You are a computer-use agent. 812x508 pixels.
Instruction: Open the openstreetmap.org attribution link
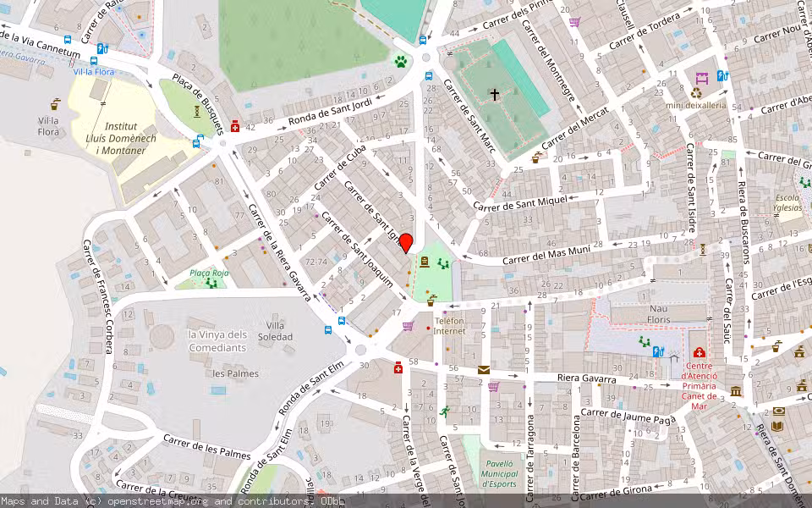click(145, 500)
